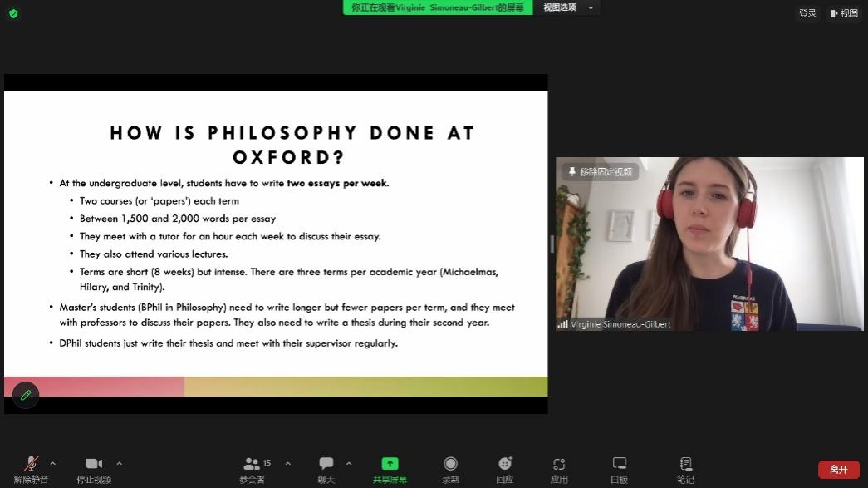Expand the chevron next to 参会者

288,463
